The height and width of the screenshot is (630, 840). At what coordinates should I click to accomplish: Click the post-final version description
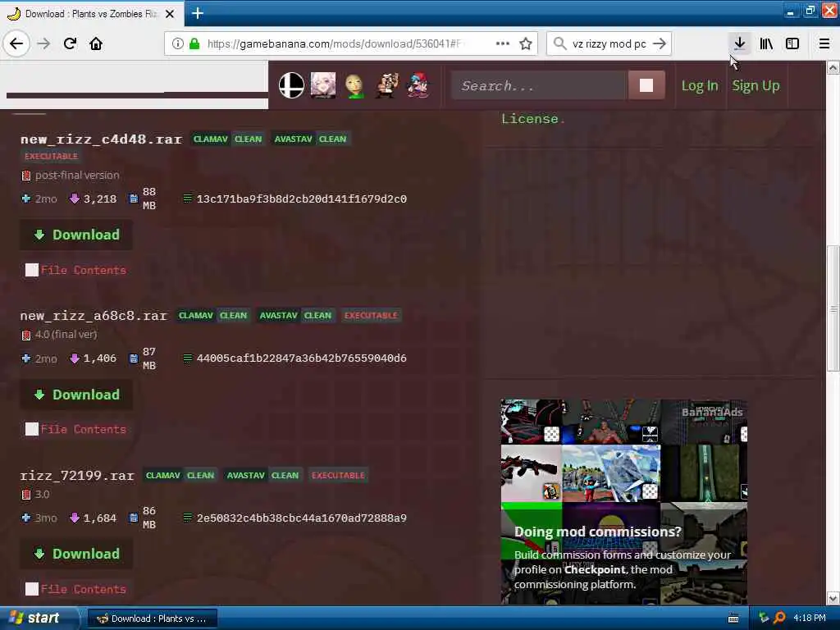[x=77, y=176]
